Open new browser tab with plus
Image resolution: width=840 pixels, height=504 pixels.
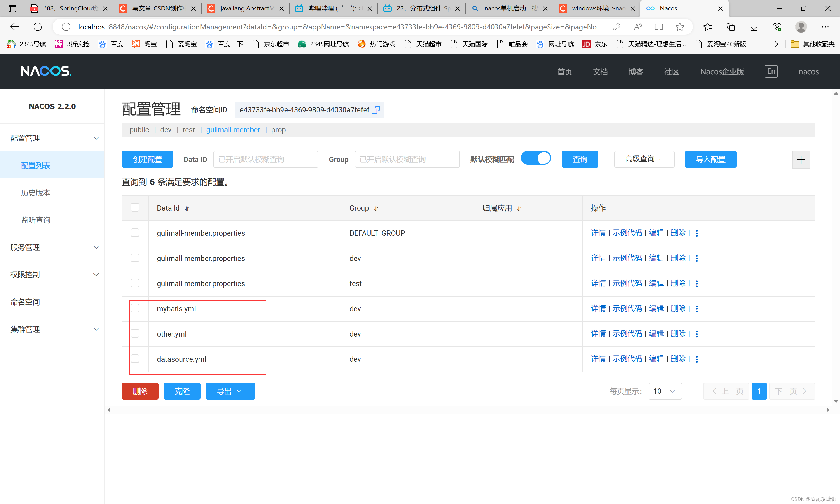(x=737, y=8)
